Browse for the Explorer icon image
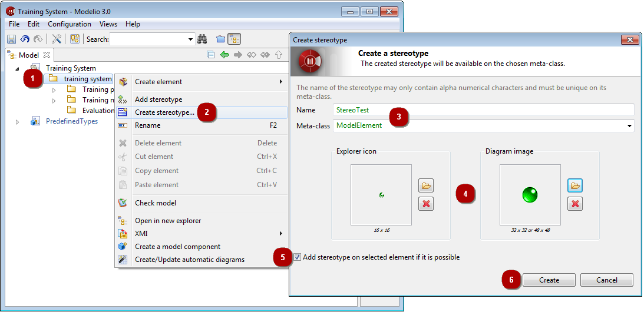 (x=426, y=185)
